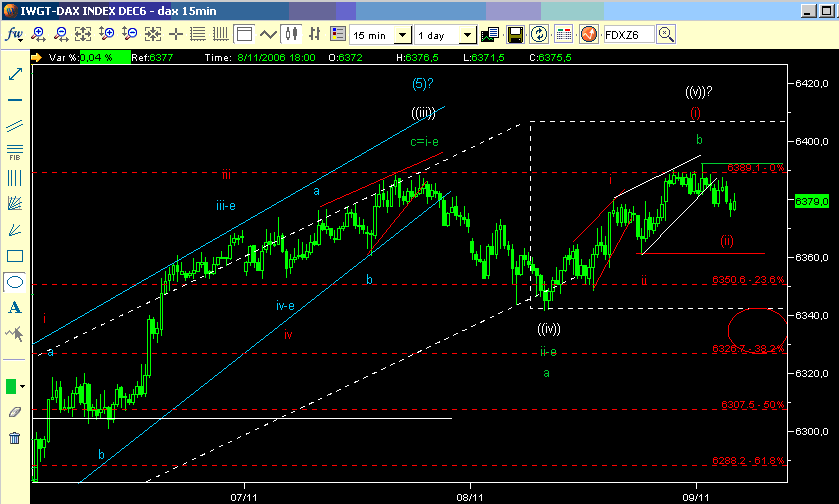
Task: Click the expand-all arrows fit icon
Action: click(x=83, y=35)
